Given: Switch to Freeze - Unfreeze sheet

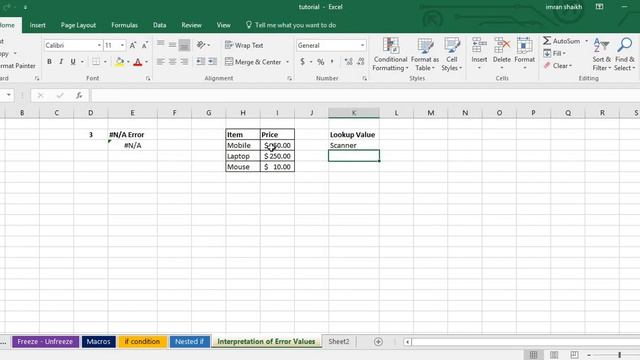Looking at the screenshot, I should pyautogui.click(x=45, y=342).
